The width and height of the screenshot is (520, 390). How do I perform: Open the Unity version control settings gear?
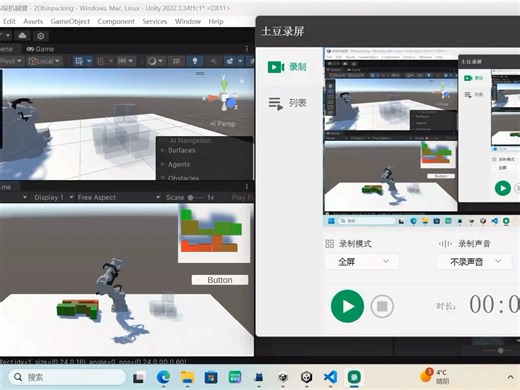click(41, 36)
